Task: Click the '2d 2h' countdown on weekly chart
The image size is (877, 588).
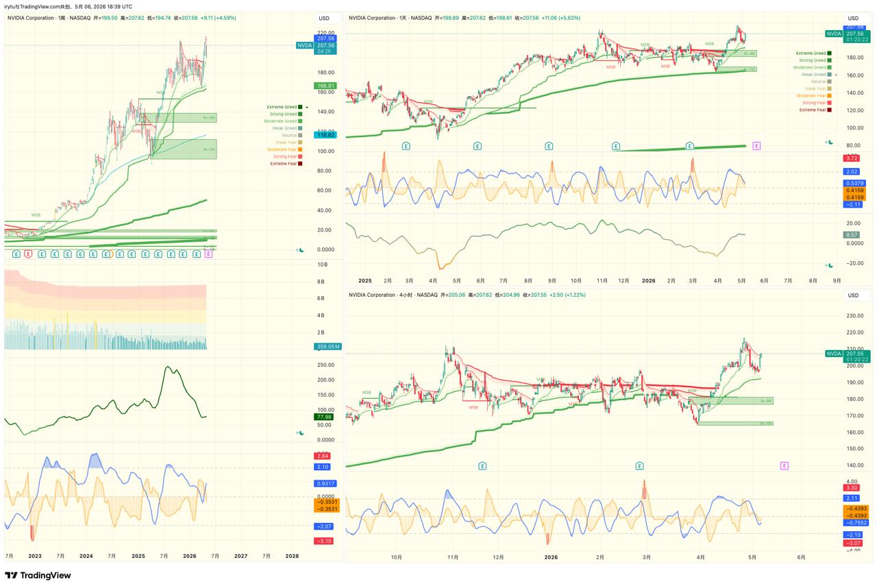Action: (323, 51)
